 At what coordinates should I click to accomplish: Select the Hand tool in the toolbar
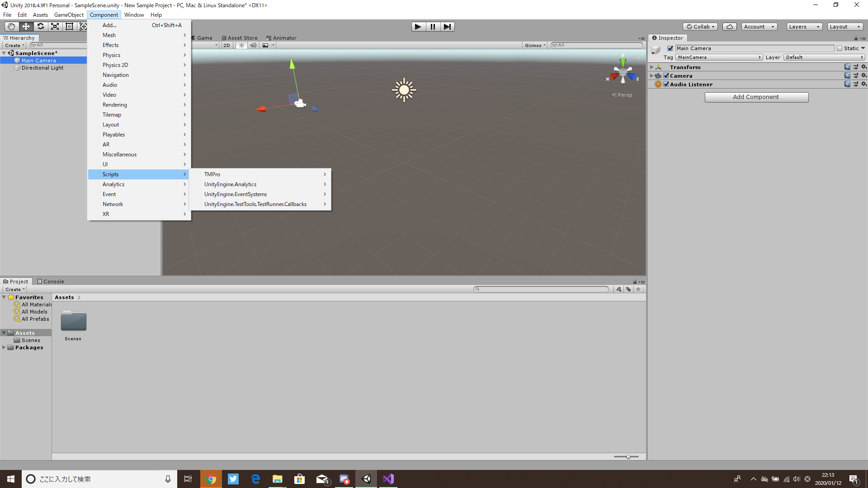point(11,27)
